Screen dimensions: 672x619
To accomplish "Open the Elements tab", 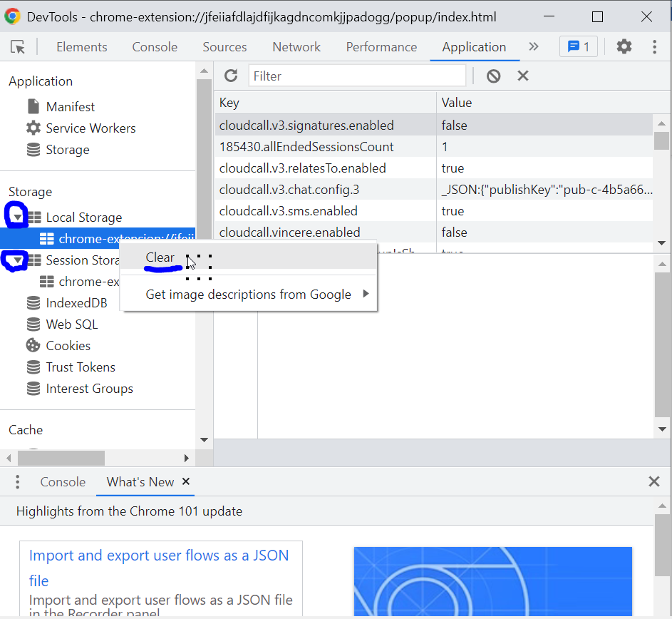I will 81,47.
